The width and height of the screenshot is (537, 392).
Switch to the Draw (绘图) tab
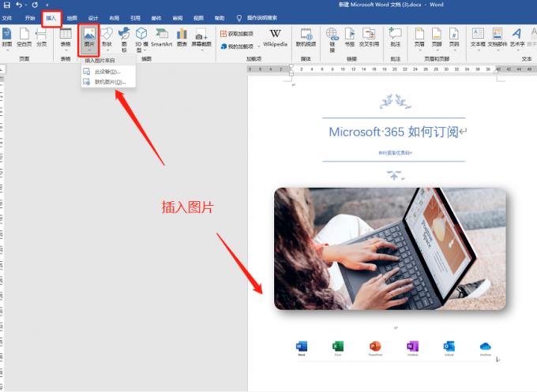pyautogui.click(x=72, y=18)
